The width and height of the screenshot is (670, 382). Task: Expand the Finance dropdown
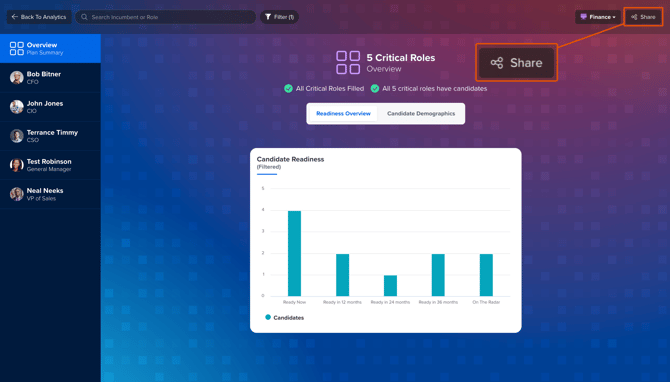pos(597,17)
